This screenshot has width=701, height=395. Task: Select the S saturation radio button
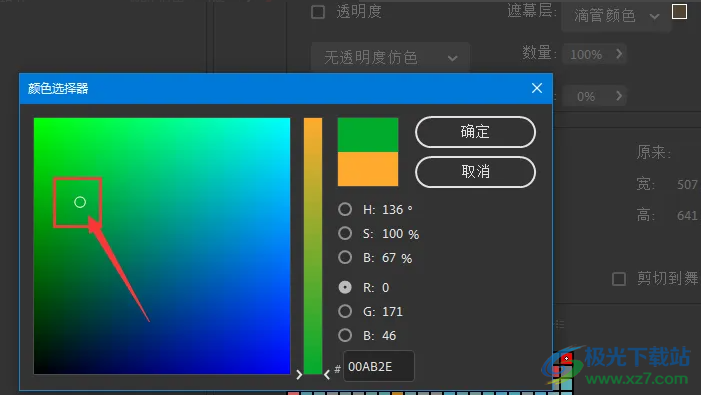click(x=345, y=233)
